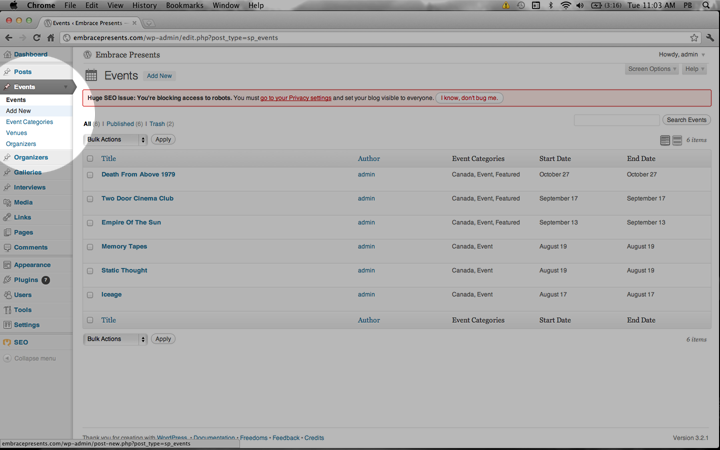Toggle select-all checkbox beside Title header
Screen dimensions: 720x450
90,159
